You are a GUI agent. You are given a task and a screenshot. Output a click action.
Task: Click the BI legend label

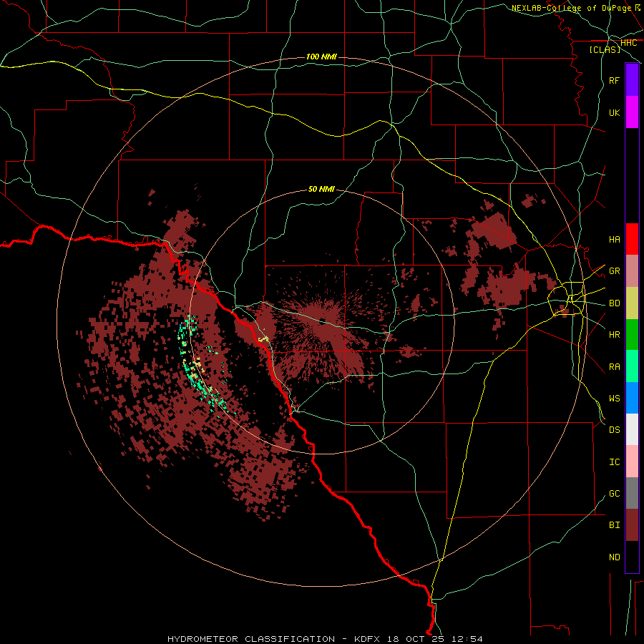coord(614,525)
